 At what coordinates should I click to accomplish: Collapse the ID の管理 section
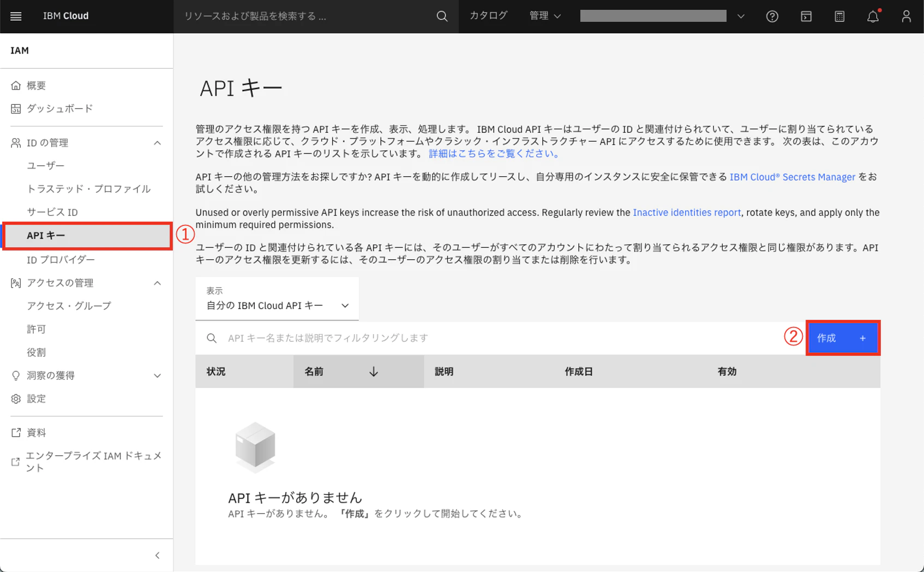point(157,143)
